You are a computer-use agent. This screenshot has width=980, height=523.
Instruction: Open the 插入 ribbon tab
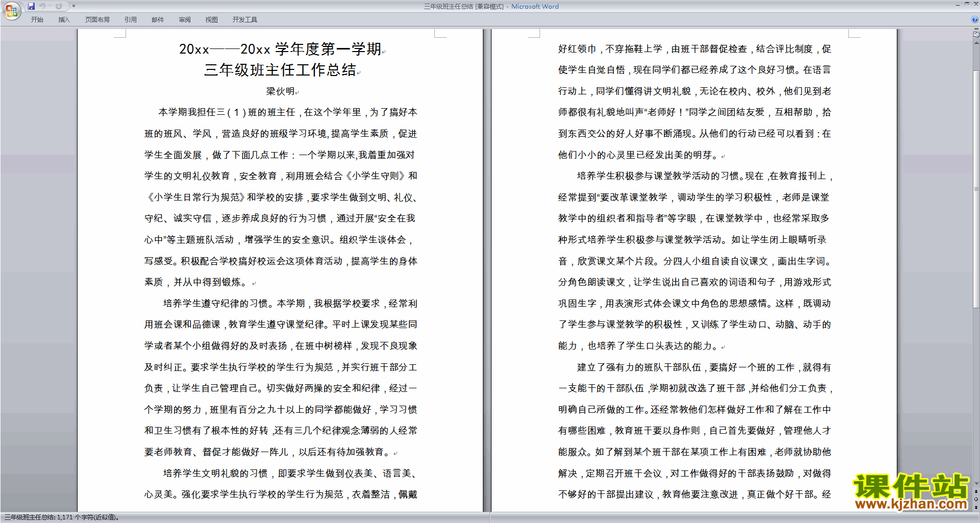64,20
